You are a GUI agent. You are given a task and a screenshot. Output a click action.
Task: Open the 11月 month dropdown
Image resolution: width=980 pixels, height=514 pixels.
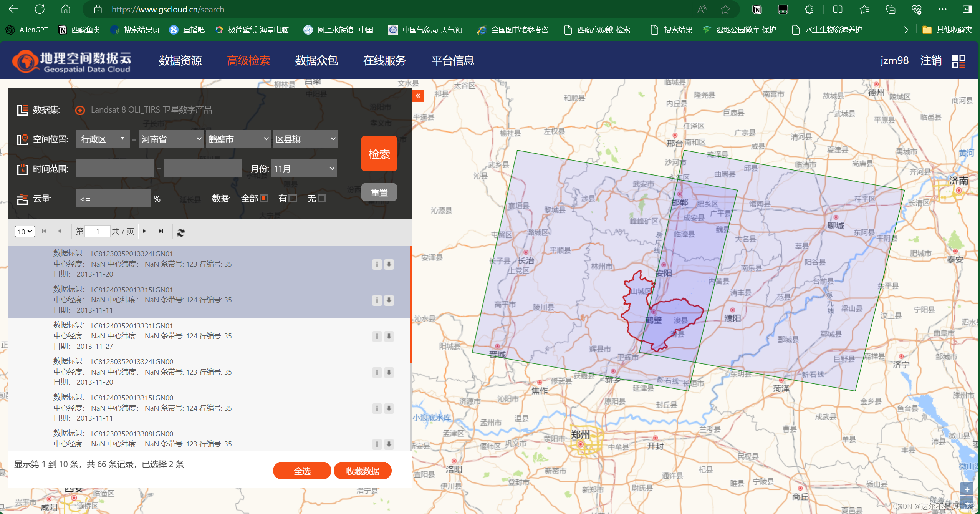pyautogui.click(x=304, y=169)
